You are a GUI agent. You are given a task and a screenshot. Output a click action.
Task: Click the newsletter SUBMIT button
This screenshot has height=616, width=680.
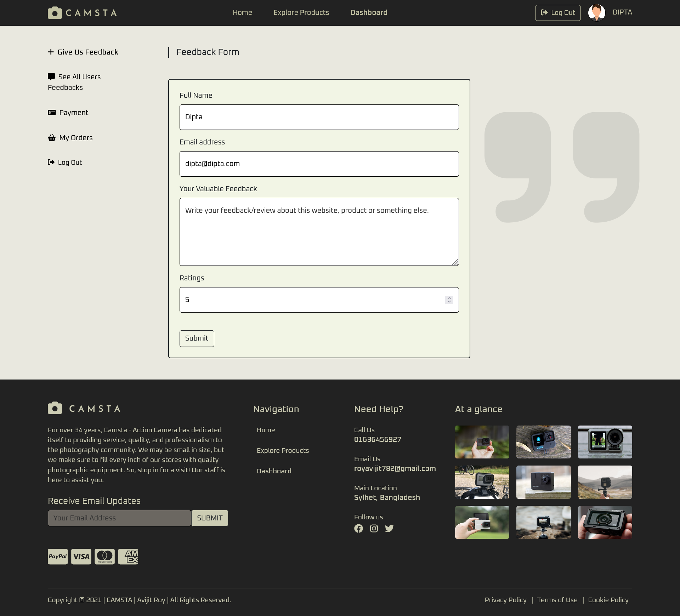pos(210,518)
